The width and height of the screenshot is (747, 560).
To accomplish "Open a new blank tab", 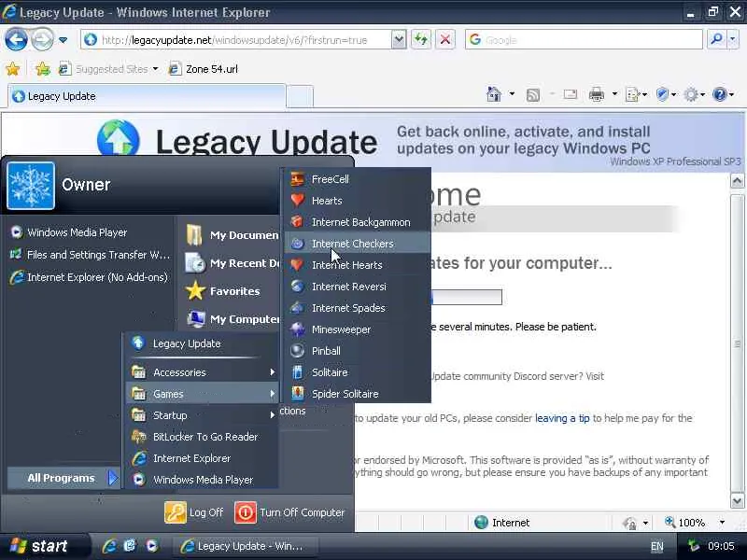I will [x=300, y=96].
